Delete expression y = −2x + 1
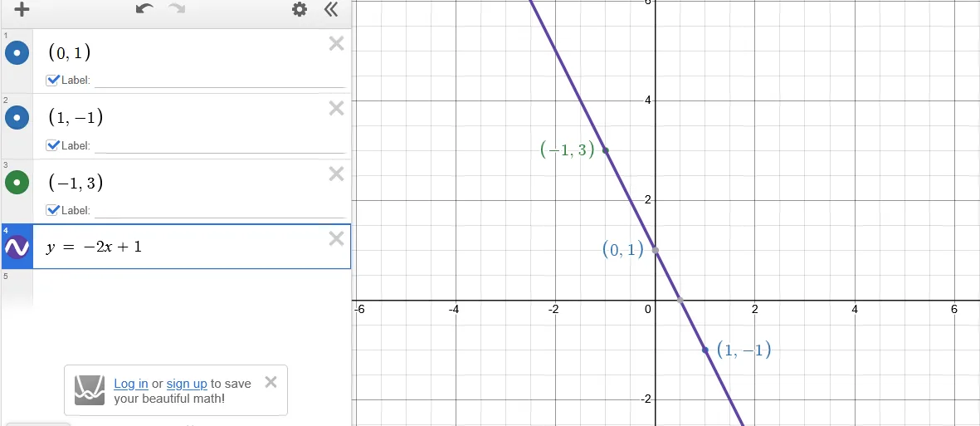Viewport: 980px width, 426px height. [x=336, y=238]
